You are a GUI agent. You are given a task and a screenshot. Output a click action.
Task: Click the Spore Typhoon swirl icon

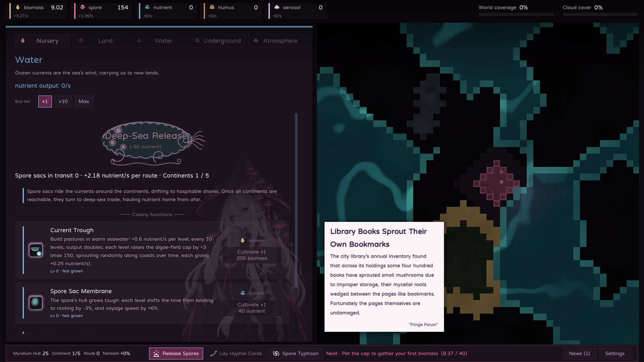pyautogui.click(x=276, y=353)
